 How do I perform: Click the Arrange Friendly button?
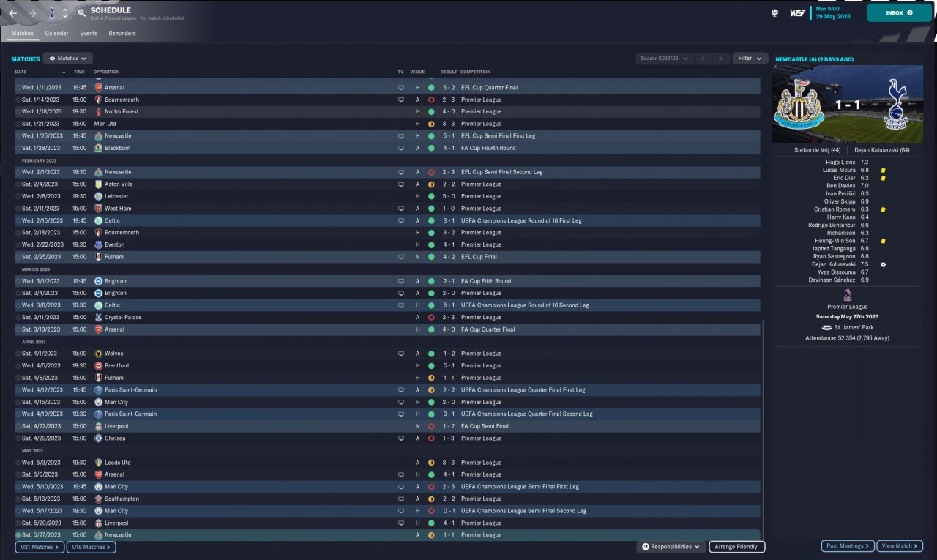click(x=737, y=547)
